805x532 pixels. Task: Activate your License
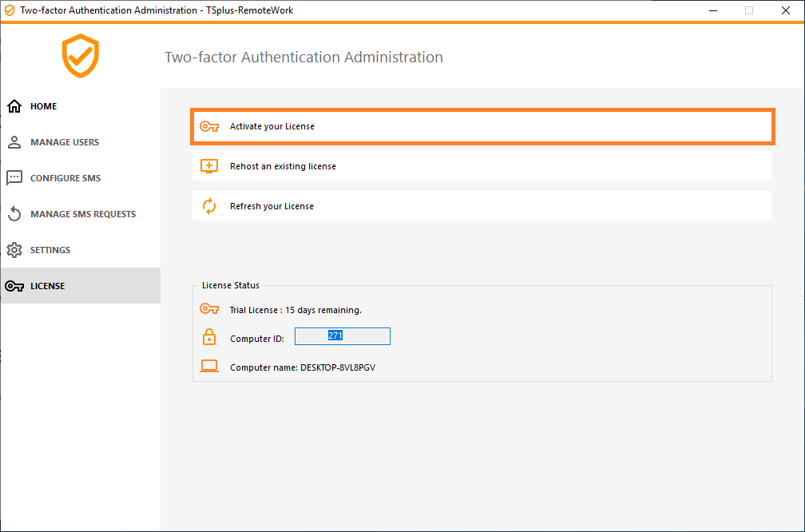point(482,125)
